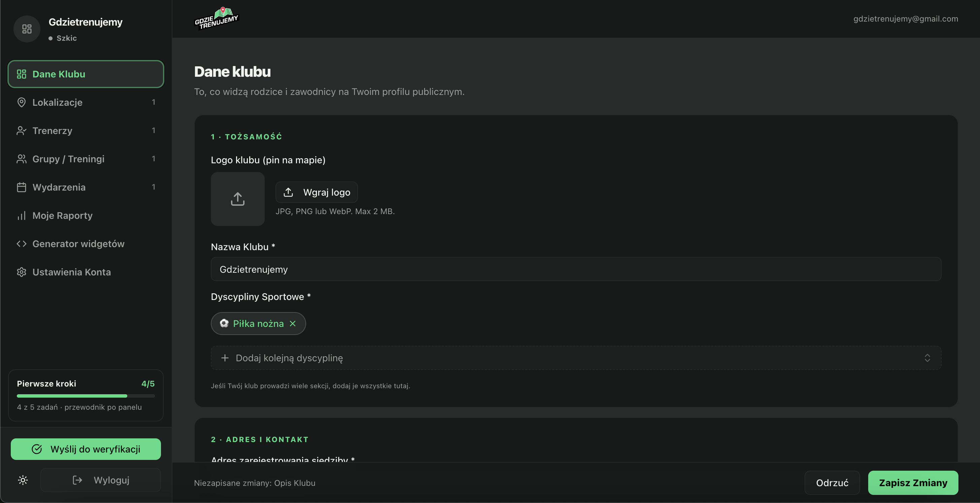Click the soccer ball icon in discipline chip

click(224, 324)
